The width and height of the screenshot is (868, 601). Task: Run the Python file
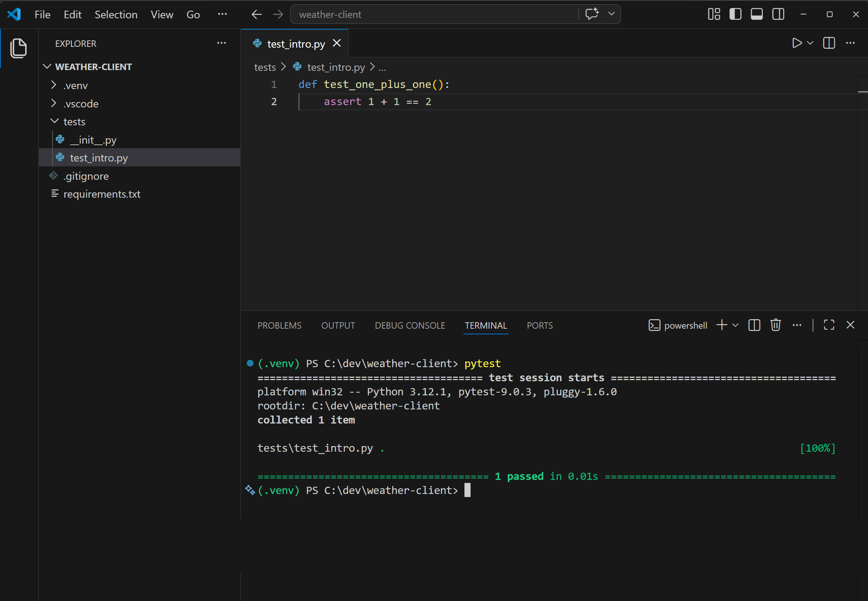[796, 43]
